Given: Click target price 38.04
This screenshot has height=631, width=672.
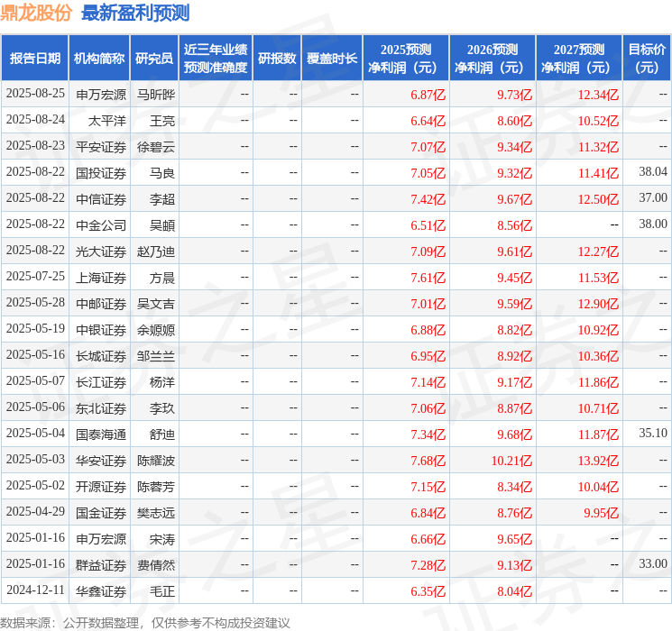Looking at the screenshot, I should click(x=653, y=172).
